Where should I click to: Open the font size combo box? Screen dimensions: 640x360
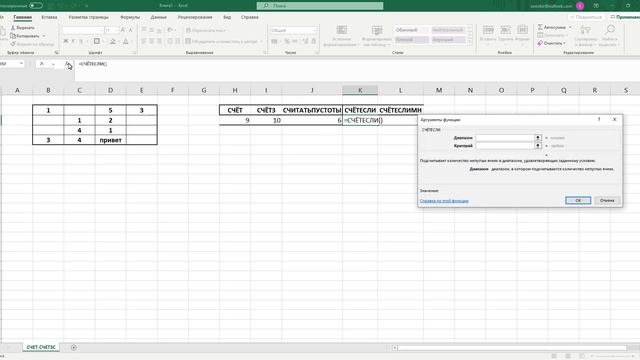click(x=111, y=30)
